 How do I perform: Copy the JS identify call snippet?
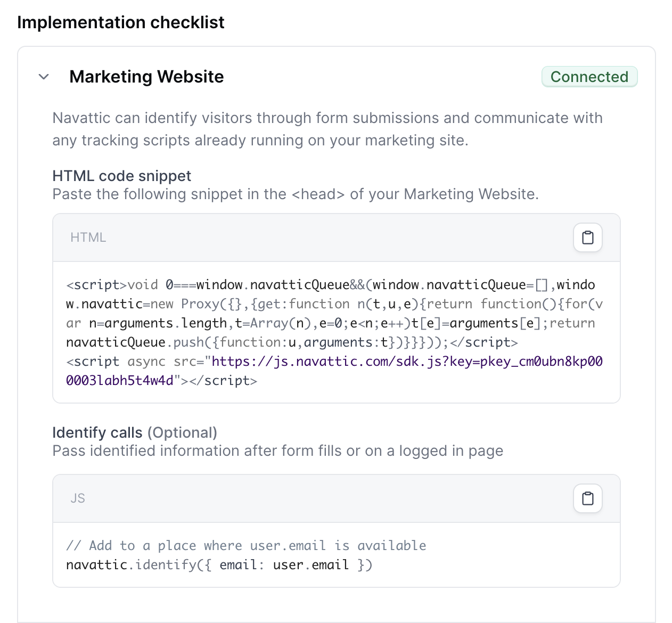click(587, 498)
